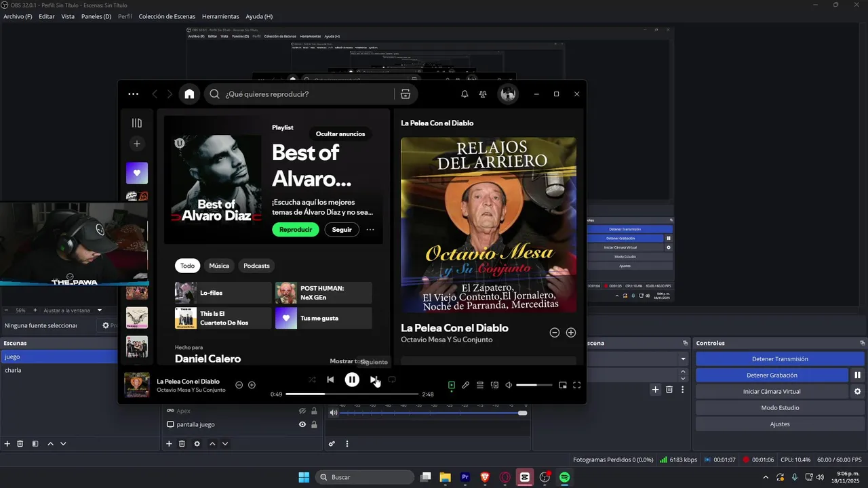
Task: Click Ocultar anuncios button
Action: pos(340,134)
